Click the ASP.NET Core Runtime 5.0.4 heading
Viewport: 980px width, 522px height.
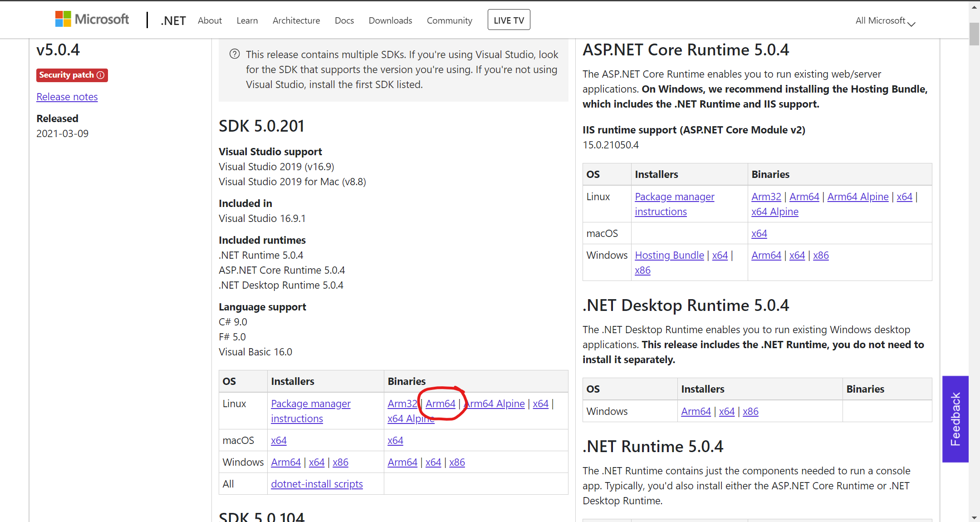coord(686,49)
